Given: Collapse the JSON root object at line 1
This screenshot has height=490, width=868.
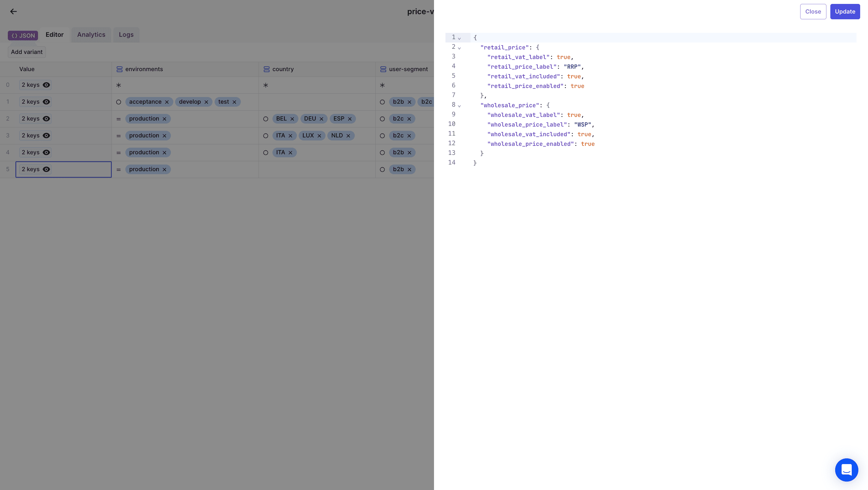Looking at the screenshot, I should click(459, 38).
